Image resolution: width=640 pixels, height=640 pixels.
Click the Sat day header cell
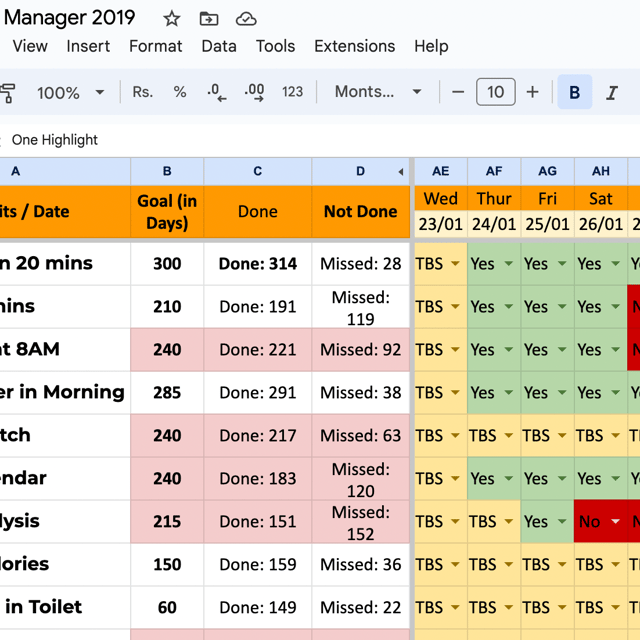(601, 199)
